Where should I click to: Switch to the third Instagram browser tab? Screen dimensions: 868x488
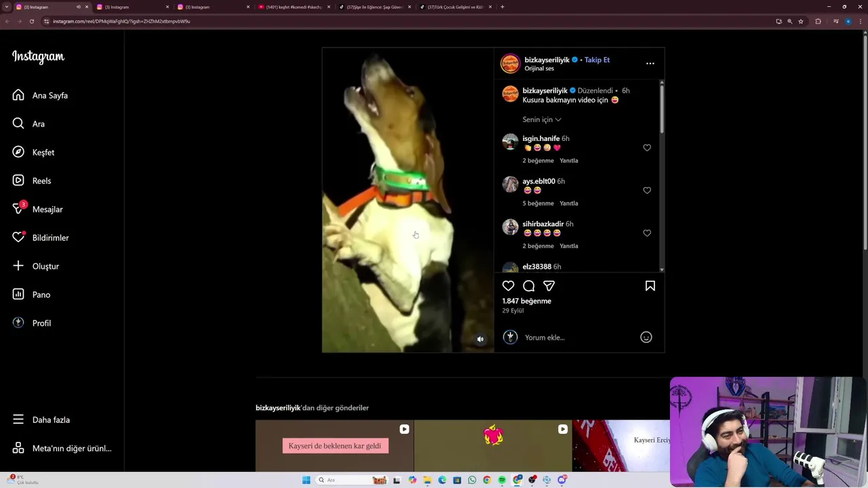(x=214, y=7)
